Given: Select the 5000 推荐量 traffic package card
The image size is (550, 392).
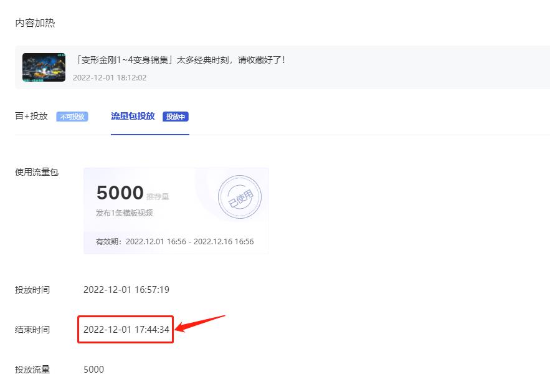Looking at the screenshot, I should pos(176,210).
